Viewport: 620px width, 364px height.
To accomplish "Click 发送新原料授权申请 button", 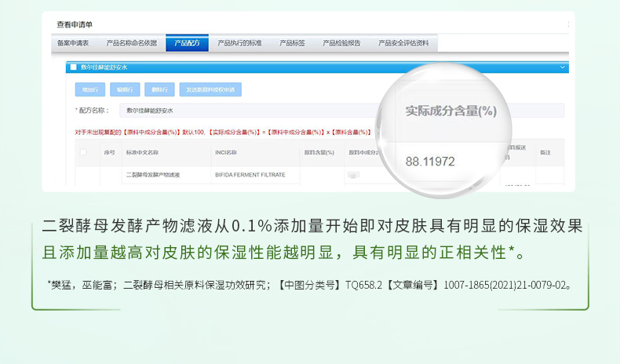I will click(x=210, y=89).
